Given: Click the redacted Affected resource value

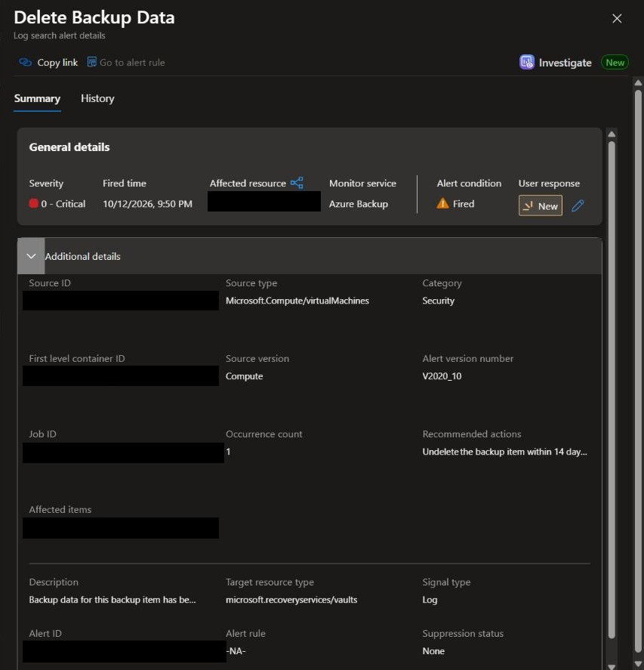Looking at the screenshot, I should (264, 201).
